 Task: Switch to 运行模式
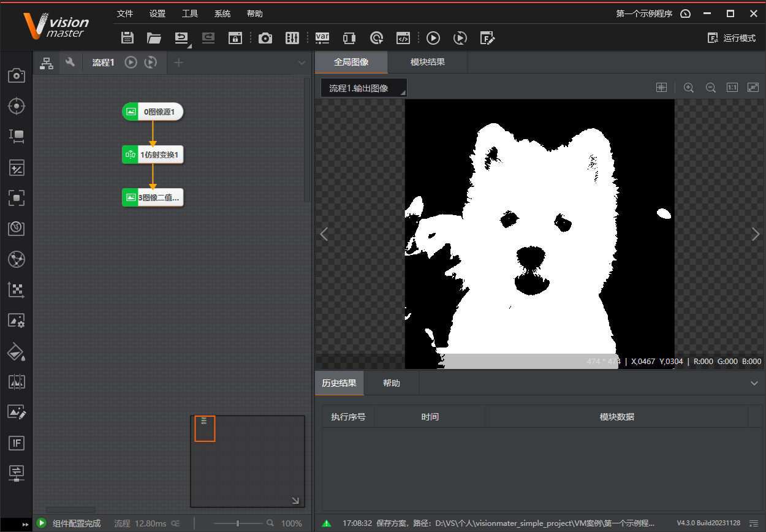tap(732, 38)
